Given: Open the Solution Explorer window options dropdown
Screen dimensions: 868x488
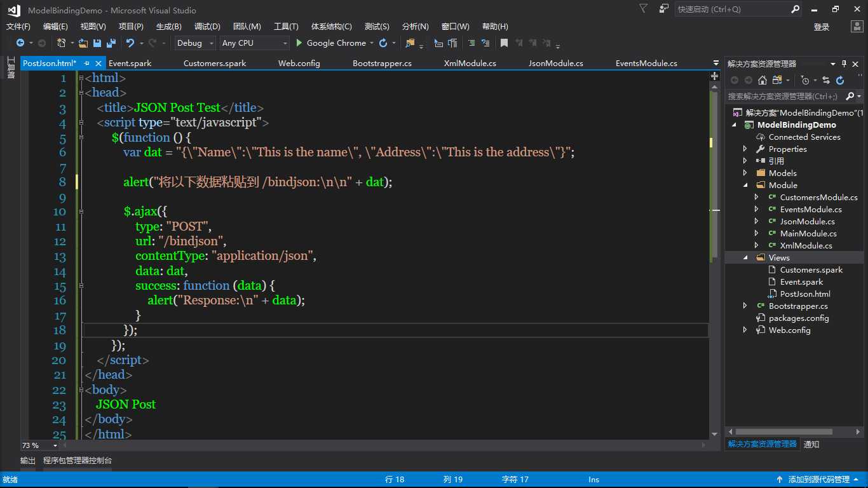Looking at the screenshot, I should [833, 64].
